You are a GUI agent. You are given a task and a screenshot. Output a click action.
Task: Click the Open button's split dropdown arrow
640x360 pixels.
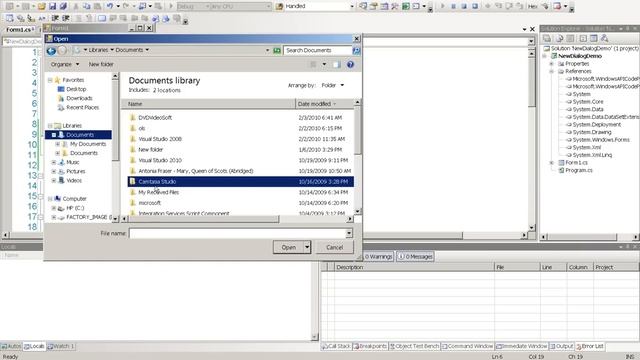coord(307,247)
